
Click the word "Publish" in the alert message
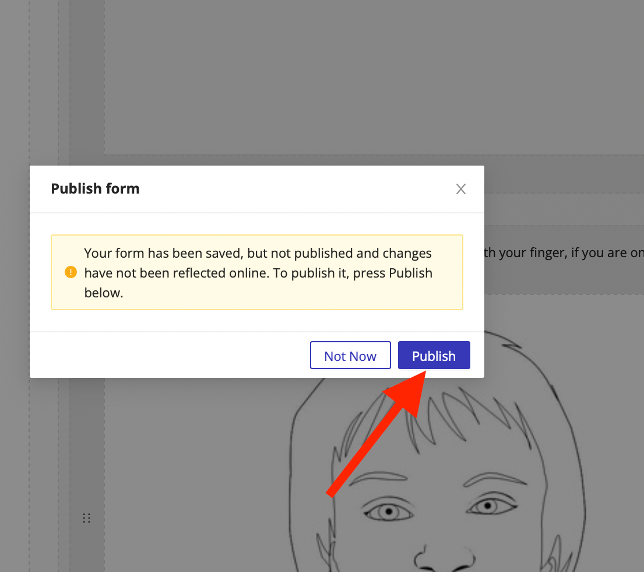coord(410,272)
